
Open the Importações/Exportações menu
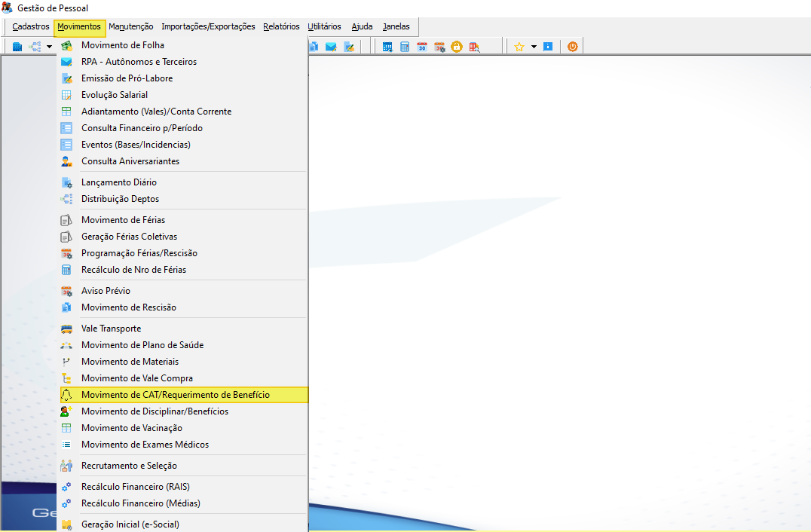tap(208, 26)
